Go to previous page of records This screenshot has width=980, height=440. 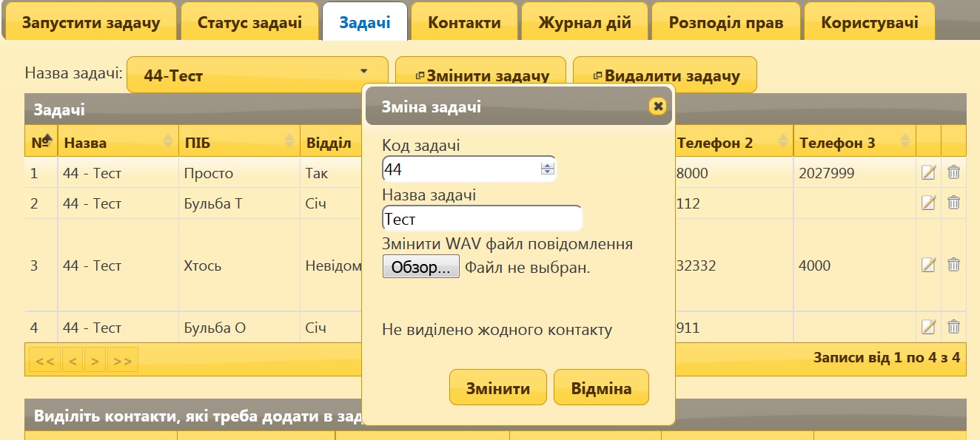pos(73,360)
